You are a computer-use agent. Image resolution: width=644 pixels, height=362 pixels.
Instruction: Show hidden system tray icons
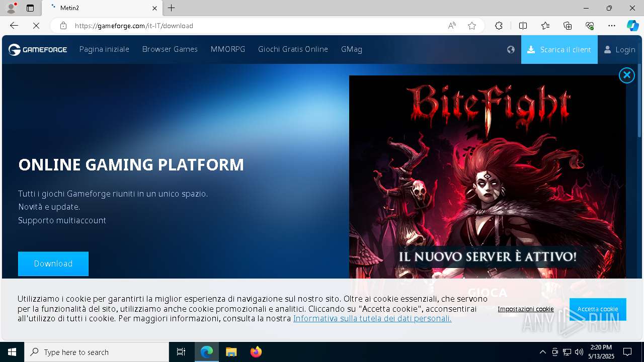pos(542,352)
